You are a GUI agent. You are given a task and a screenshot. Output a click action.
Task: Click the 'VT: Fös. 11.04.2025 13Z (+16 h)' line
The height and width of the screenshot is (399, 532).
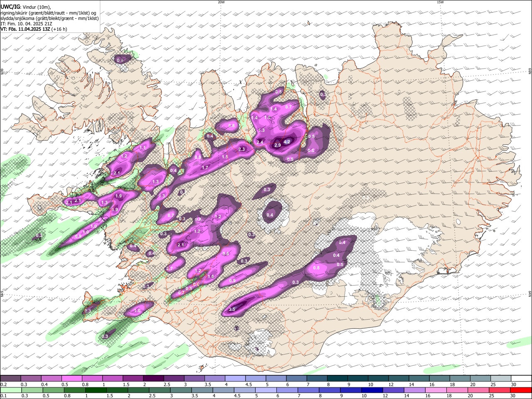click(34, 29)
